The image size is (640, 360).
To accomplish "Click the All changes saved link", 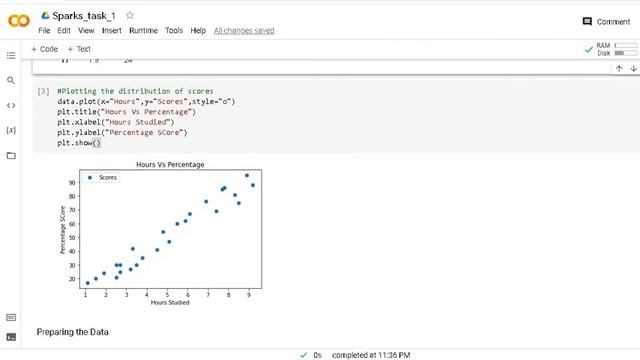I will click(x=244, y=31).
